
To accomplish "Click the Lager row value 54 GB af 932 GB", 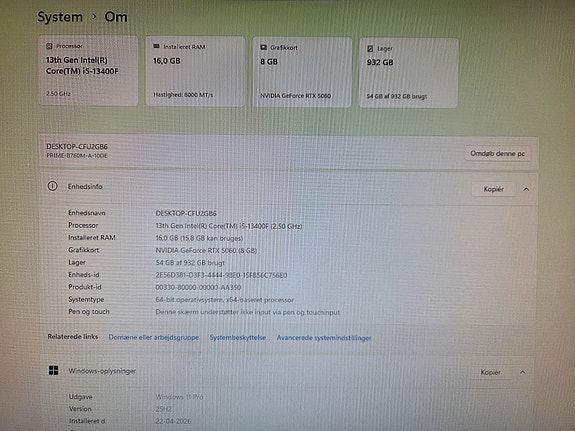I will [x=190, y=263].
